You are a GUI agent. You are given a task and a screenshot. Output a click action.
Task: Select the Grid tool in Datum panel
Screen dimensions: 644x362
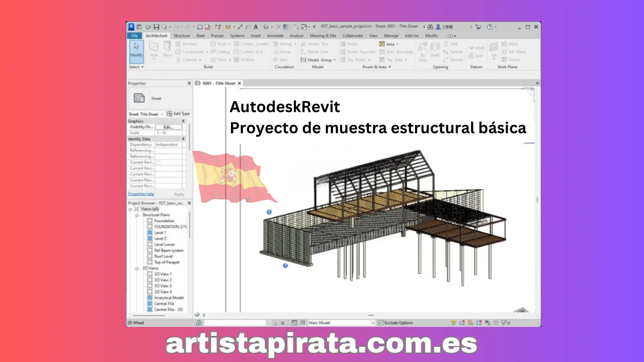pyautogui.click(x=475, y=56)
